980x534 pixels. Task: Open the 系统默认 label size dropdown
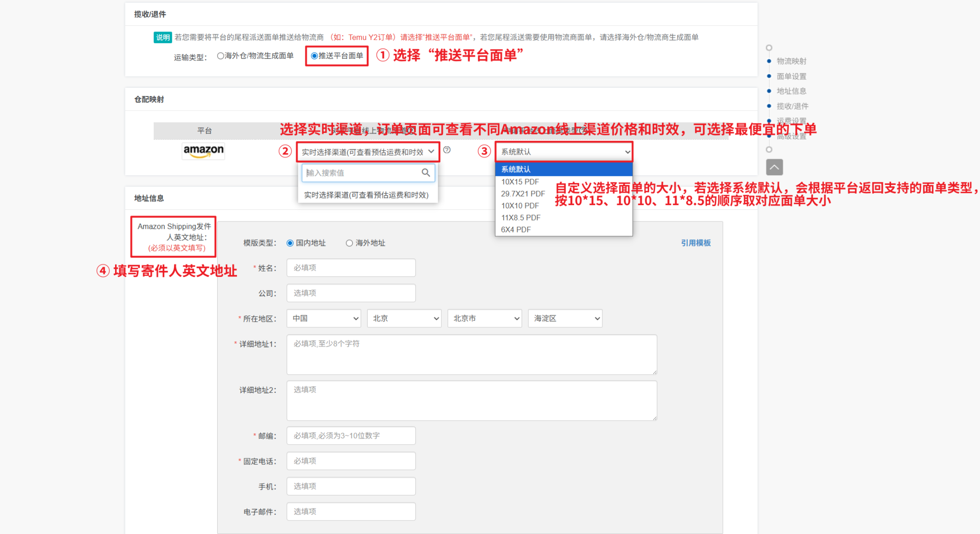564,152
